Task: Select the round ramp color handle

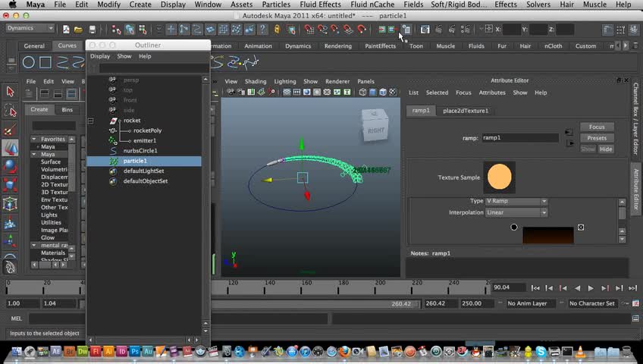Action: pos(514,227)
